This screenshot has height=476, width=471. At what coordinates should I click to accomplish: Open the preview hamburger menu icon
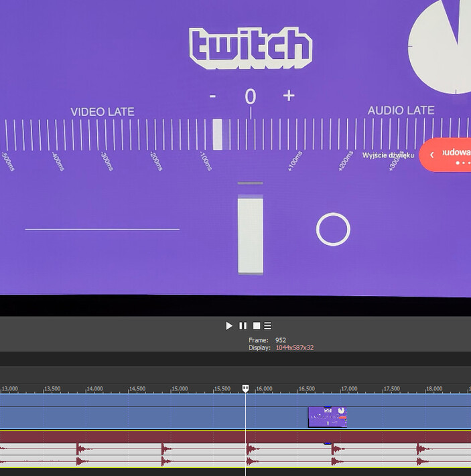tap(268, 326)
